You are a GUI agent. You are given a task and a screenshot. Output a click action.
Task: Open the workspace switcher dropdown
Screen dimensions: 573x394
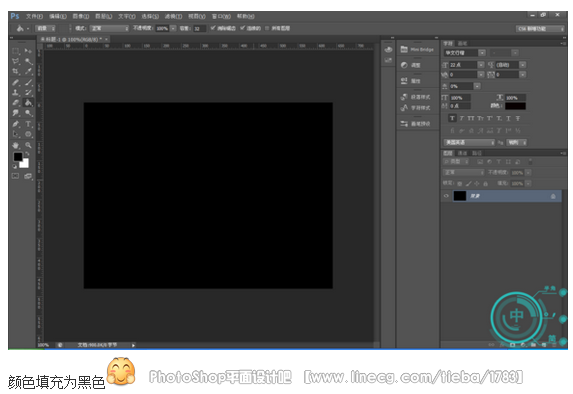tap(540, 29)
